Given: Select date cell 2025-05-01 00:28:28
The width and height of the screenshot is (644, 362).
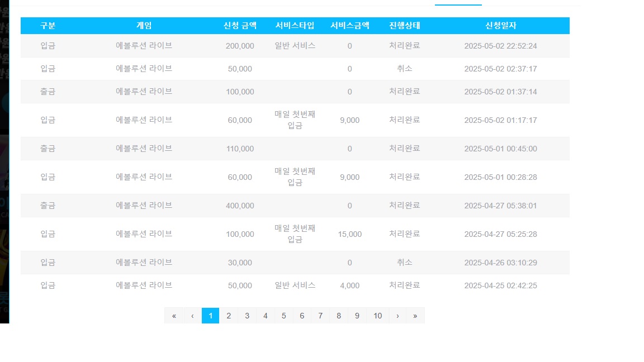Looking at the screenshot, I should (501, 177).
